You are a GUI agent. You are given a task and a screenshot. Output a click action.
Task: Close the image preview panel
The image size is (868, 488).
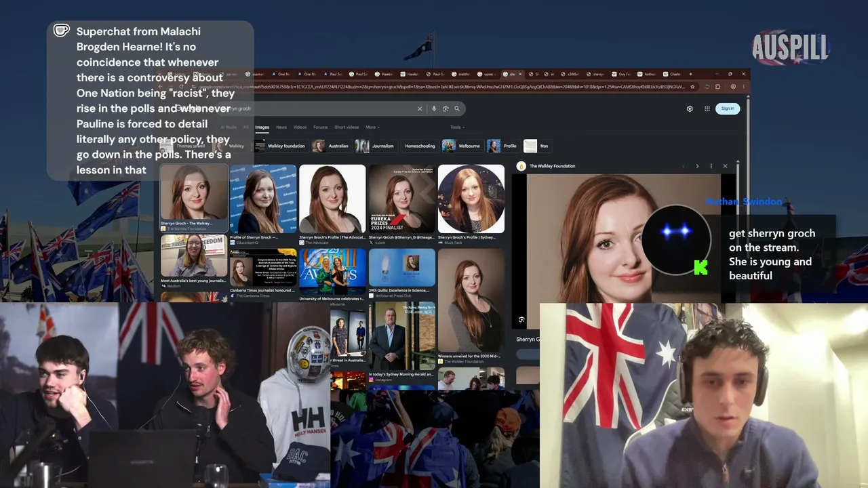click(725, 166)
